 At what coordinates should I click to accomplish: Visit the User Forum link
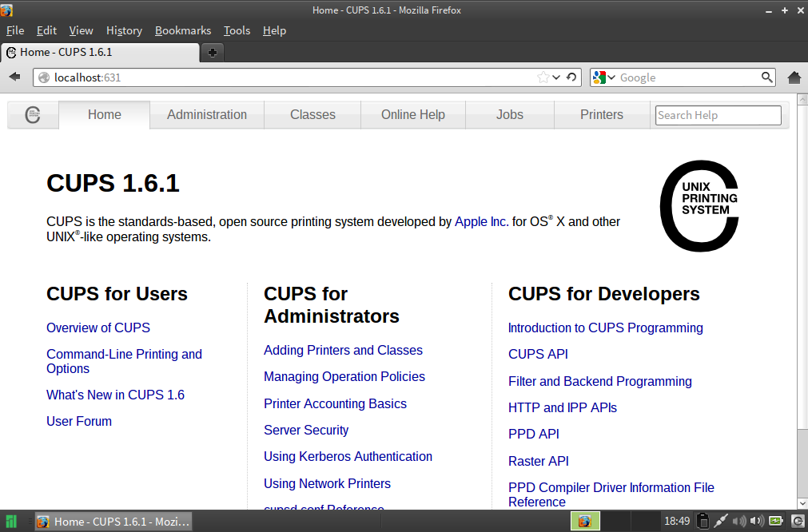(x=79, y=421)
